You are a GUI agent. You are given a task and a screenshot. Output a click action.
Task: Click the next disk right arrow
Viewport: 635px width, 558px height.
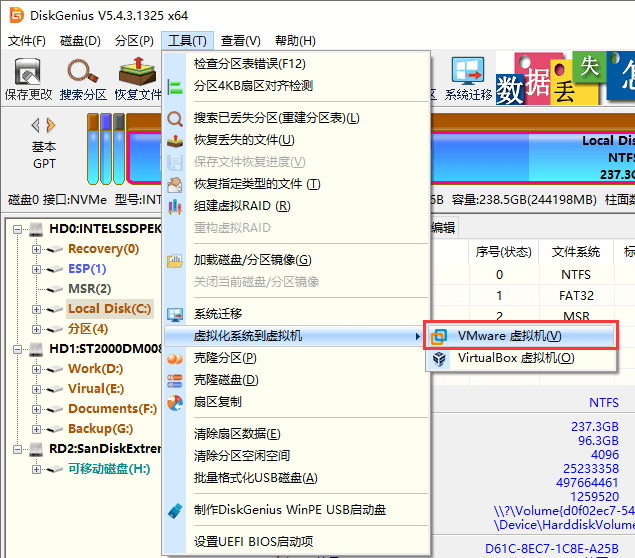pos(51,125)
